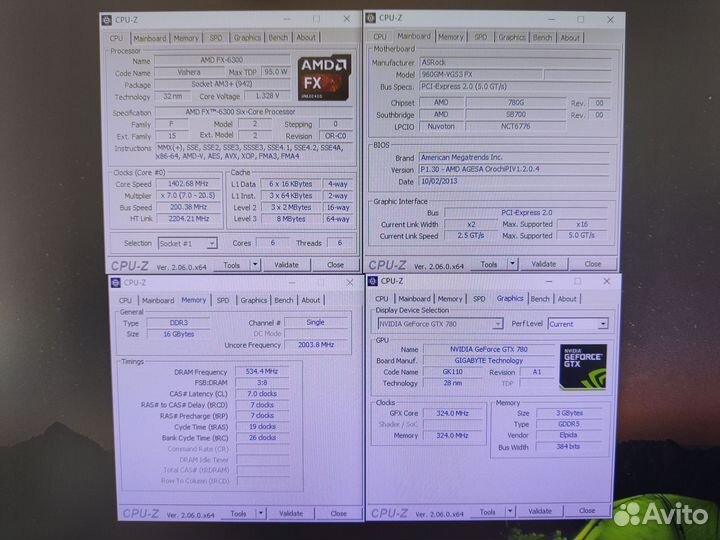Click Tools button in CPU window

pos(232,265)
